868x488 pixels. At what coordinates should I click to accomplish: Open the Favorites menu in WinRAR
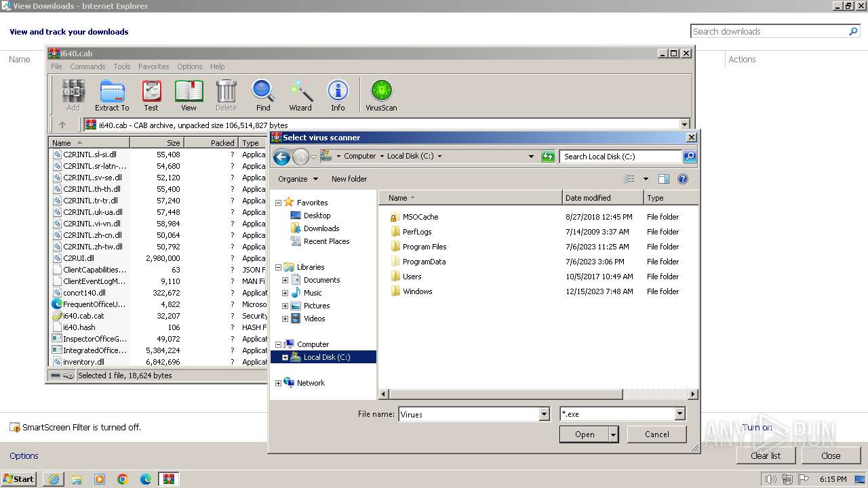pos(154,66)
